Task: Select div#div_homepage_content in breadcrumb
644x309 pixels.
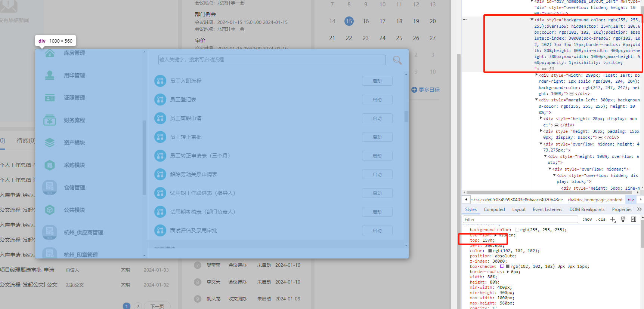Action: click(x=595, y=200)
